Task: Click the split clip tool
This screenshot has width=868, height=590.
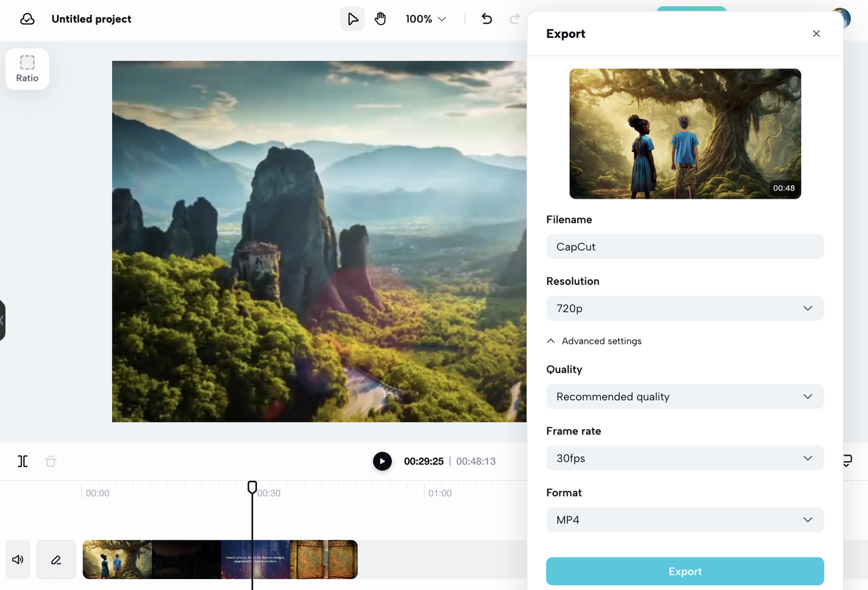Action: 23,461
